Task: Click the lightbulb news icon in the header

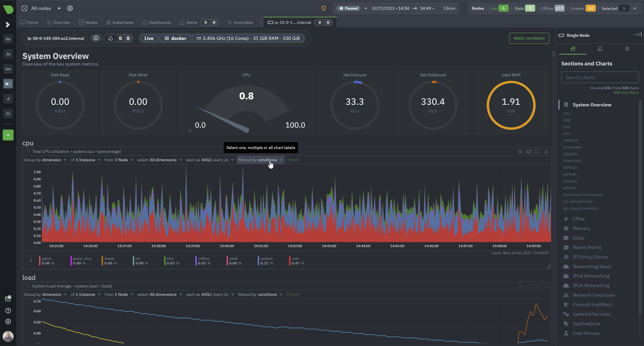Action: 324,8
